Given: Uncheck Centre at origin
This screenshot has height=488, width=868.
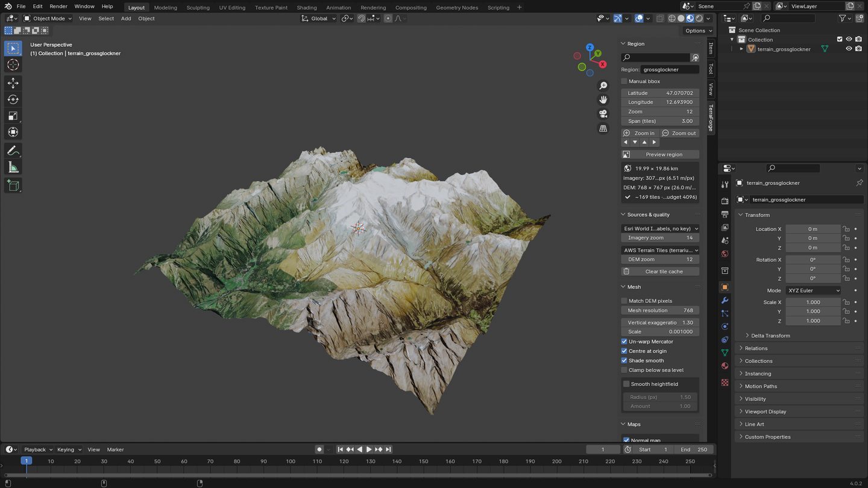Looking at the screenshot, I should point(624,351).
